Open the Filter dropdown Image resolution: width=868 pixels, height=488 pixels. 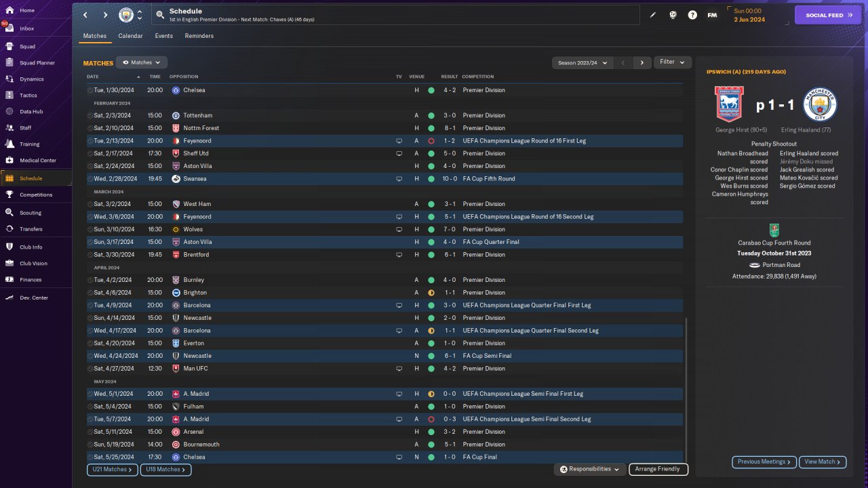(673, 62)
